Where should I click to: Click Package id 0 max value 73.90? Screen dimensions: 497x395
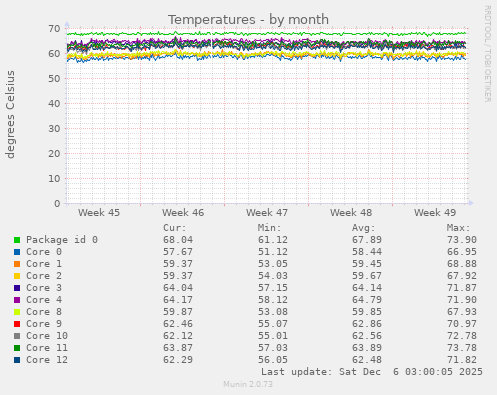[x=462, y=240]
